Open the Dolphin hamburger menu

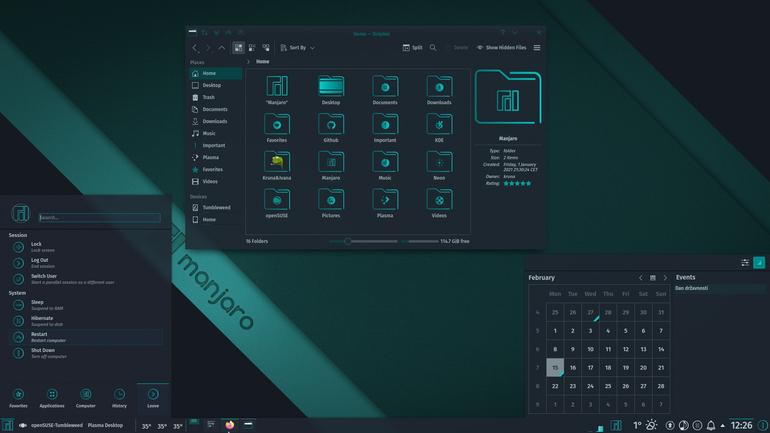point(537,48)
